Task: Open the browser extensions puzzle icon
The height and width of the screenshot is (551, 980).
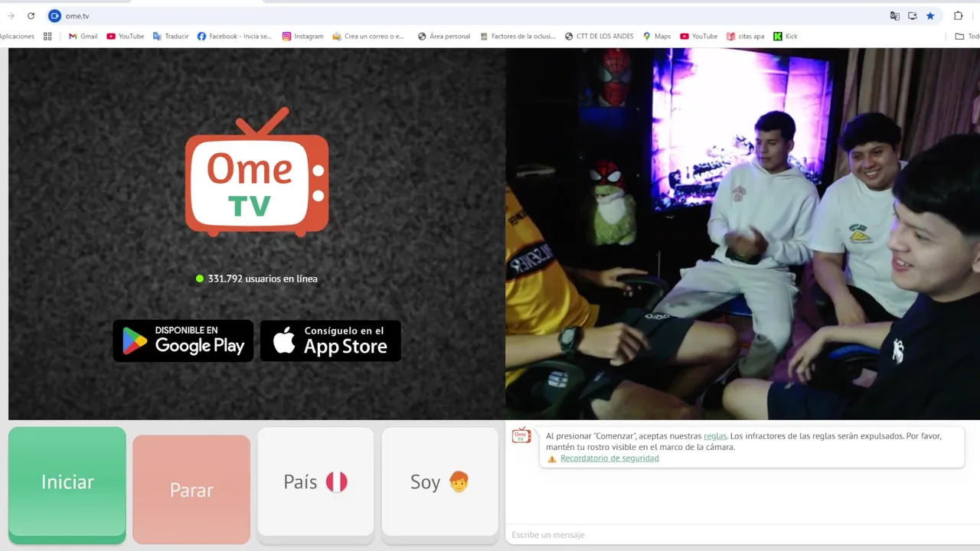Action: tap(958, 15)
